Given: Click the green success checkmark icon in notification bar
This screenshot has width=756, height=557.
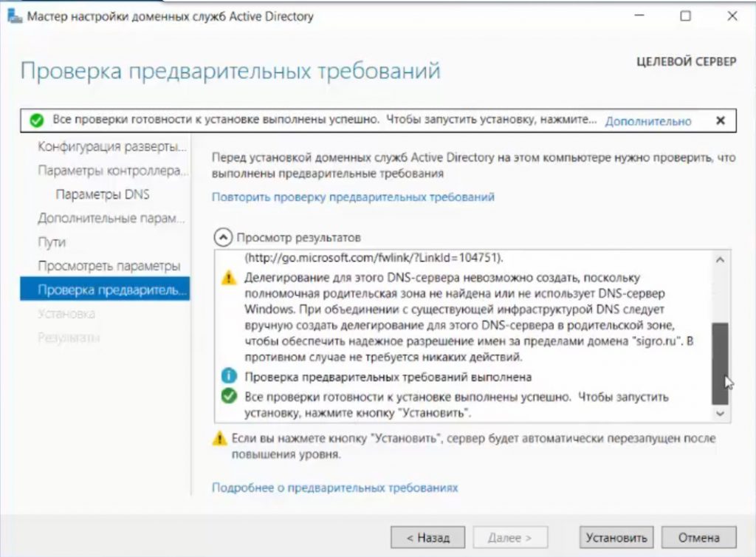Looking at the screenshot, I should 36,120.
